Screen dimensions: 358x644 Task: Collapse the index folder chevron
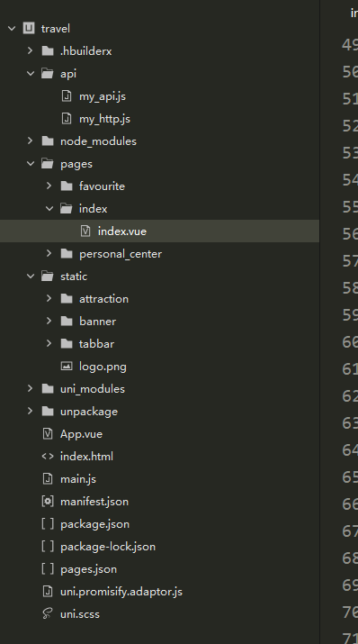click(x=49, y=209)
